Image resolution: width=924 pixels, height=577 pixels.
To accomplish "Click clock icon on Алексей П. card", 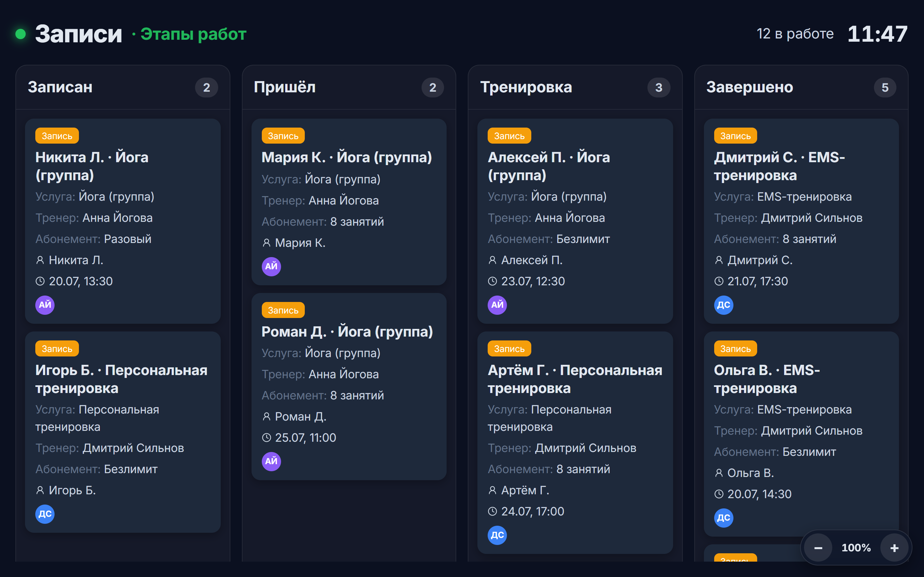I will [492, 281].
